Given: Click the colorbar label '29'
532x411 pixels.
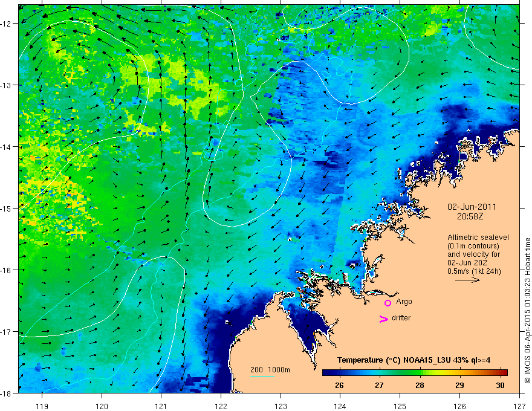Looking at the screenshot, I should click(x=459, y=385).
